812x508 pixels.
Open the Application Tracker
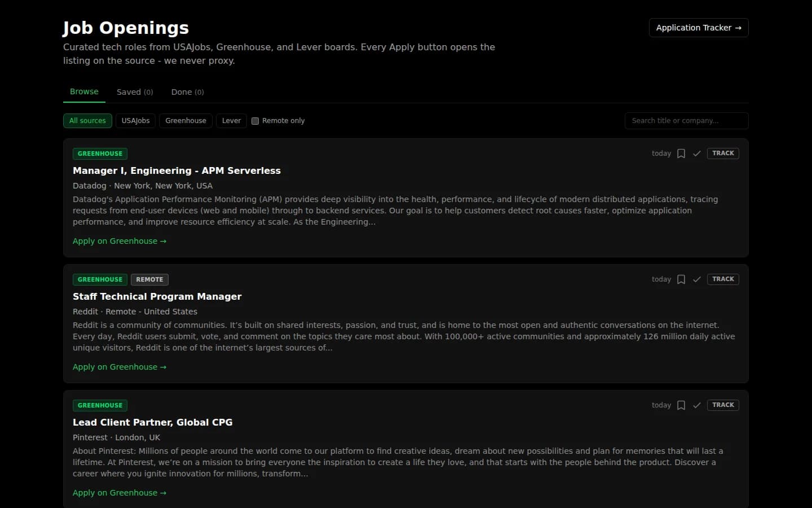pos(699,28)
